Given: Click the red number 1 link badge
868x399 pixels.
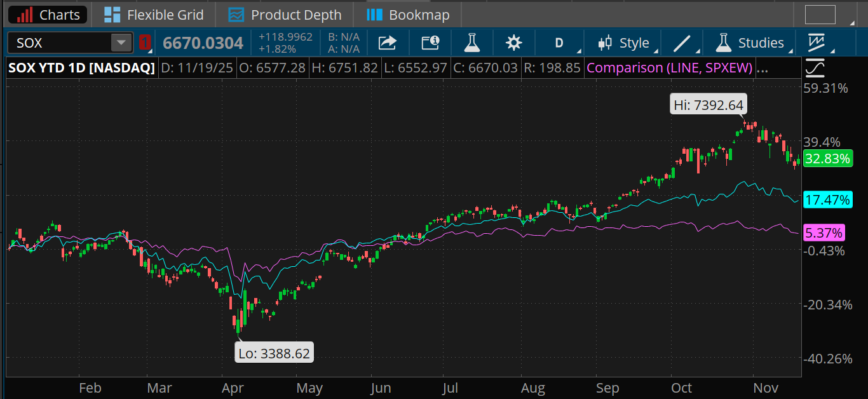Looking at the screenshot, I should [x=144, y=42].
